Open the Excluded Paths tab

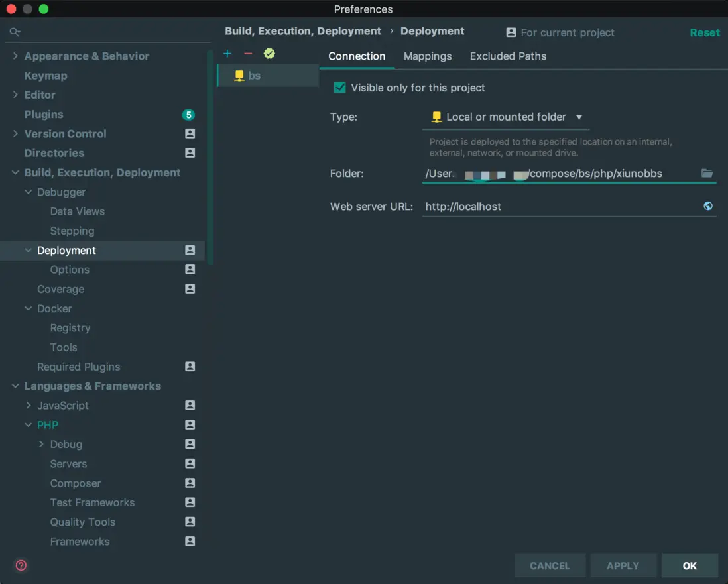[508, 56]
